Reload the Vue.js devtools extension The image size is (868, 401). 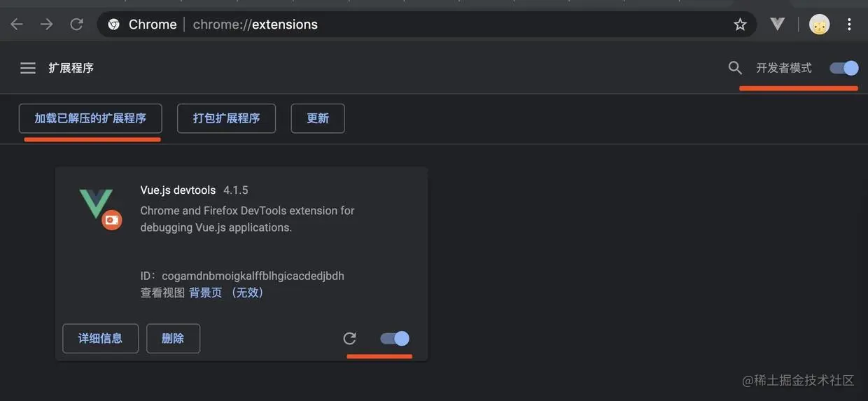click(350, 339)
